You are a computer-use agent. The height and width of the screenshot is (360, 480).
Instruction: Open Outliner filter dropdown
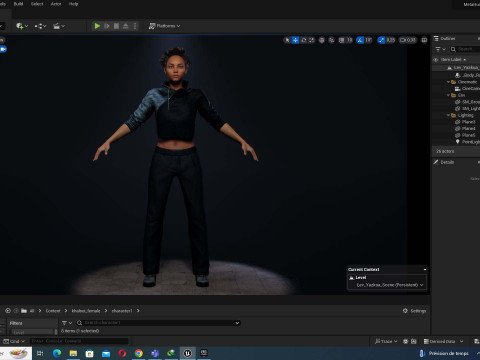(440, 49)
